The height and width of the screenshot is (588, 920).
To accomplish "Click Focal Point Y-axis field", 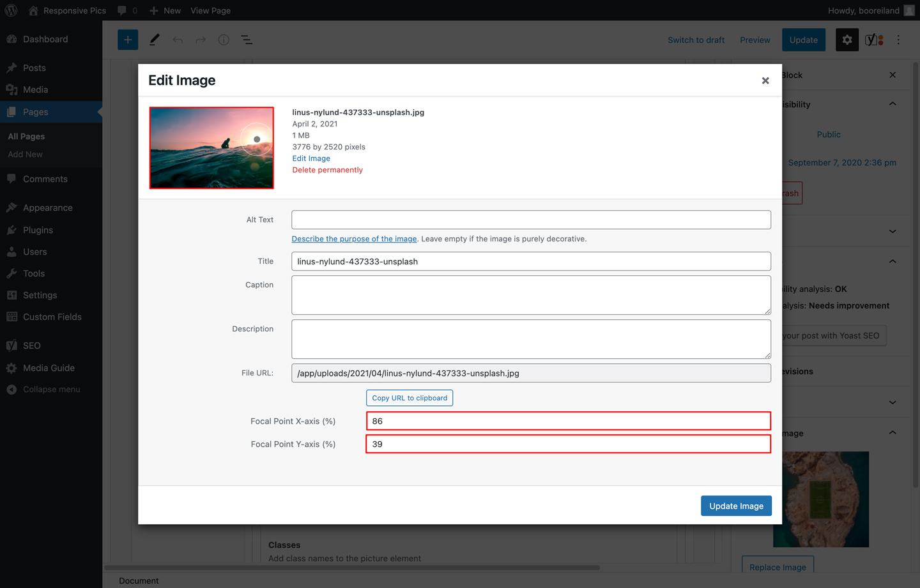I will [569, 444].
